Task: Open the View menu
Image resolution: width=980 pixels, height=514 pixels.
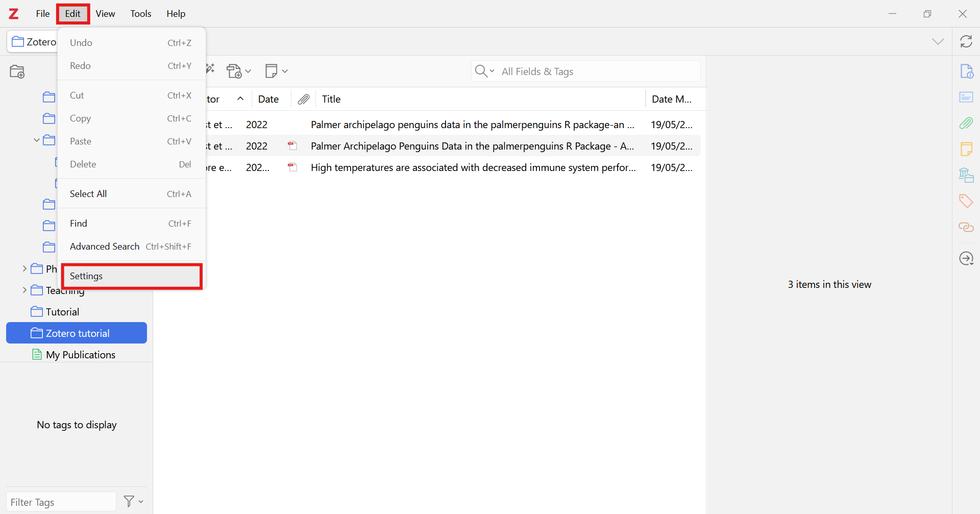Action: (105, 14)
